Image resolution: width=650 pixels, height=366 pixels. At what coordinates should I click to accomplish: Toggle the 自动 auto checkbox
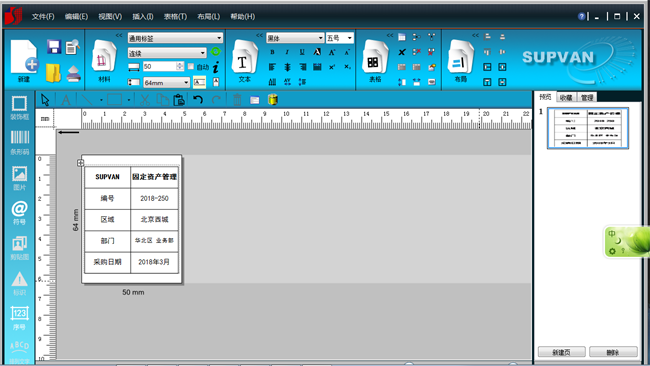pos(191,66)
